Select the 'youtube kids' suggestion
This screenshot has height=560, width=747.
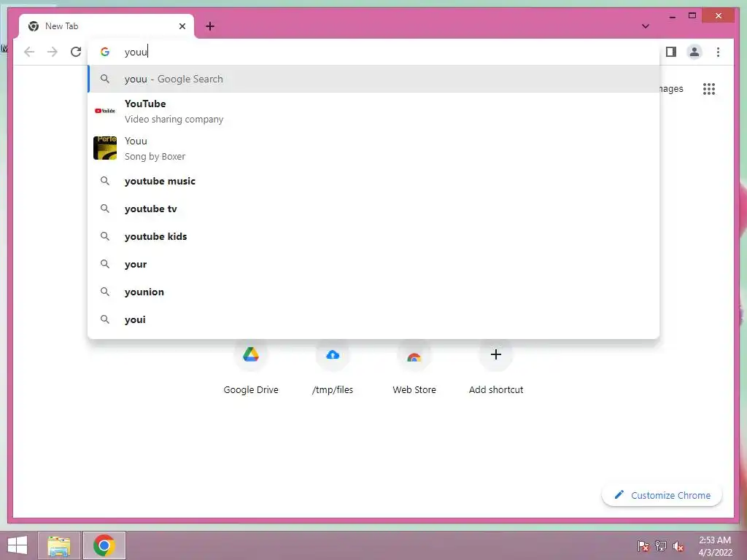[x=373, y=236]
